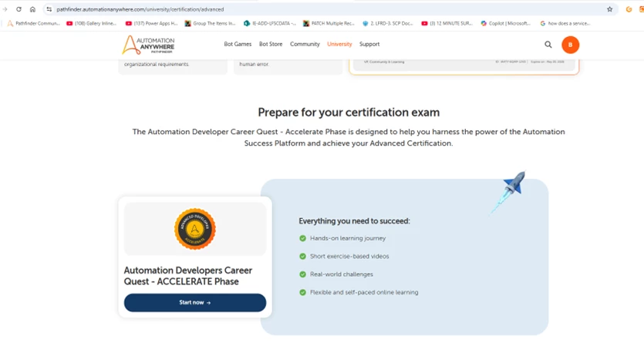Go to browser home page icon

[32, 9]
